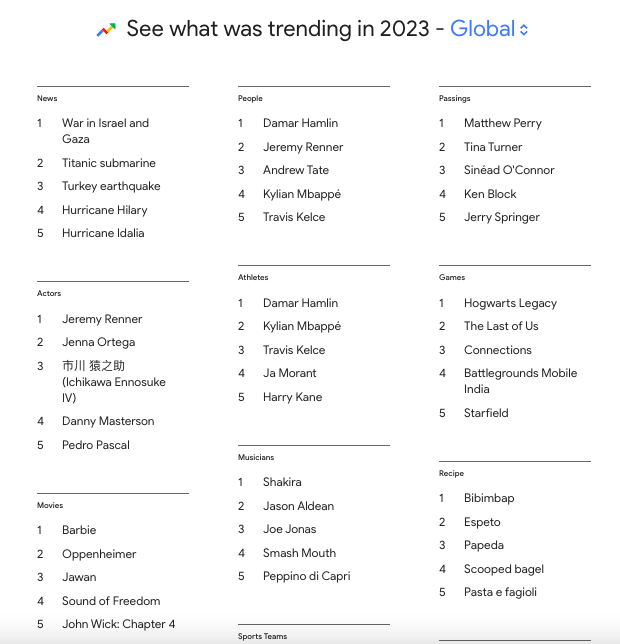
Task: Open 'Sinéad O'Connor' in Passings
Action: [509, 170]
